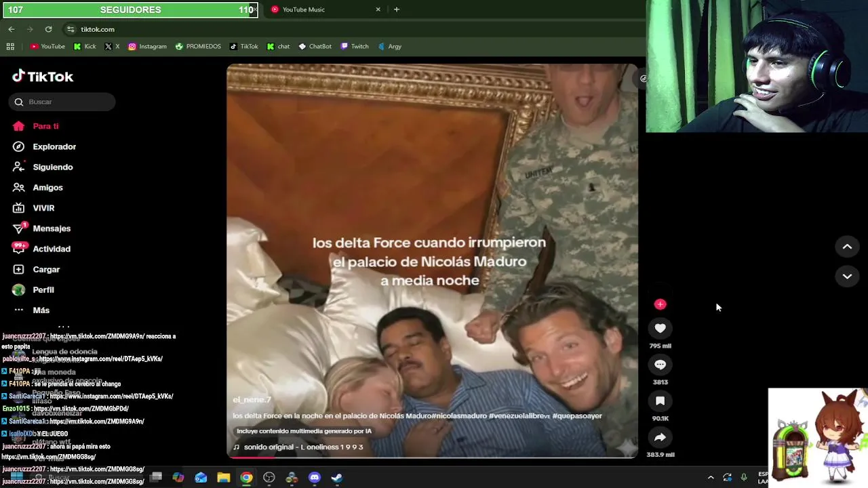This screenshot has height=488, width=868.
Task: Click the video progress bar
Action: (x=432, y=457)
